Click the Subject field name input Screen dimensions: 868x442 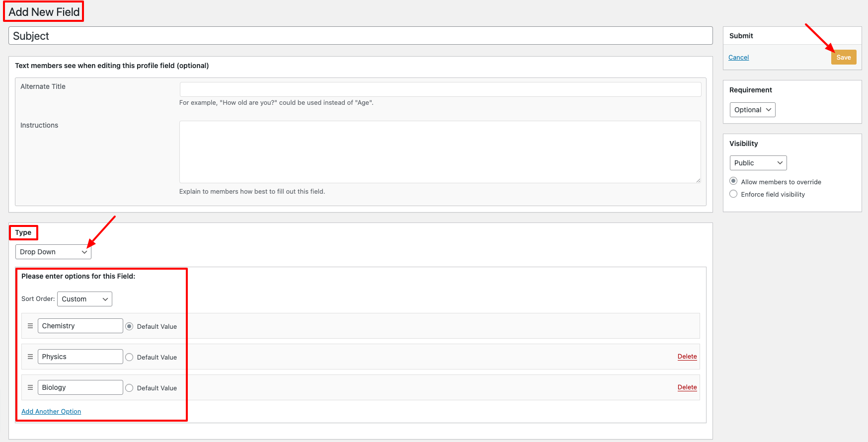360,36
